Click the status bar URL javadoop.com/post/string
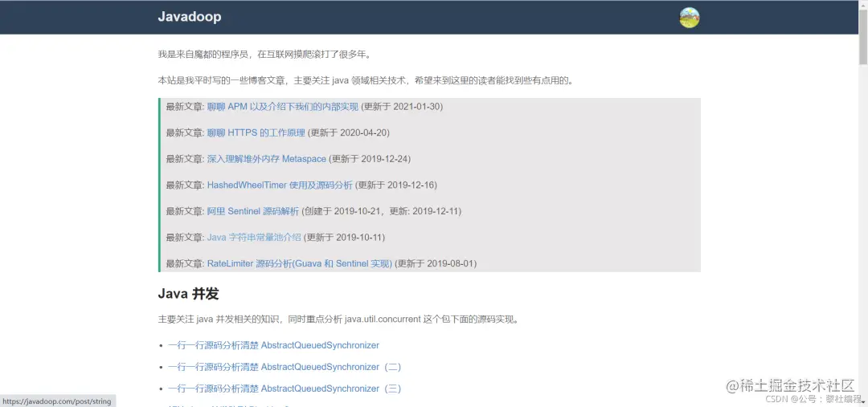This screenshot has height=407, width=868. pyautogui.click(x=57, y=401)
